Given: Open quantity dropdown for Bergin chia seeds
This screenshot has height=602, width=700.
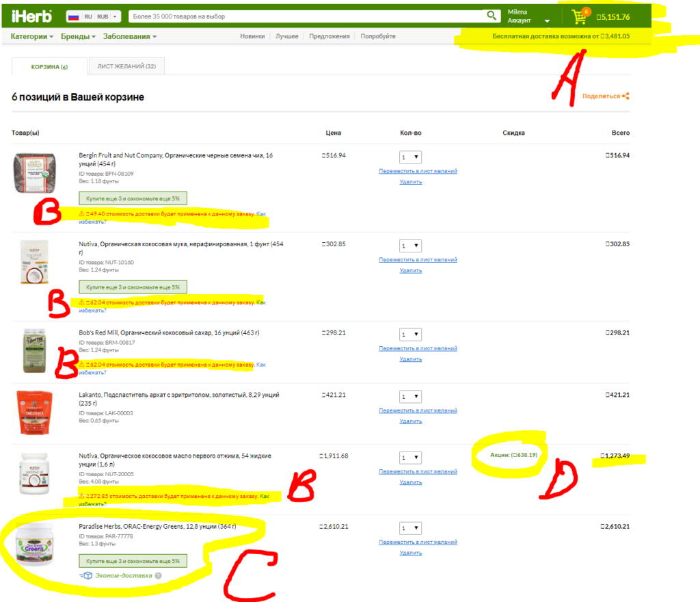Looking at the screenshot, I should 410,157.
